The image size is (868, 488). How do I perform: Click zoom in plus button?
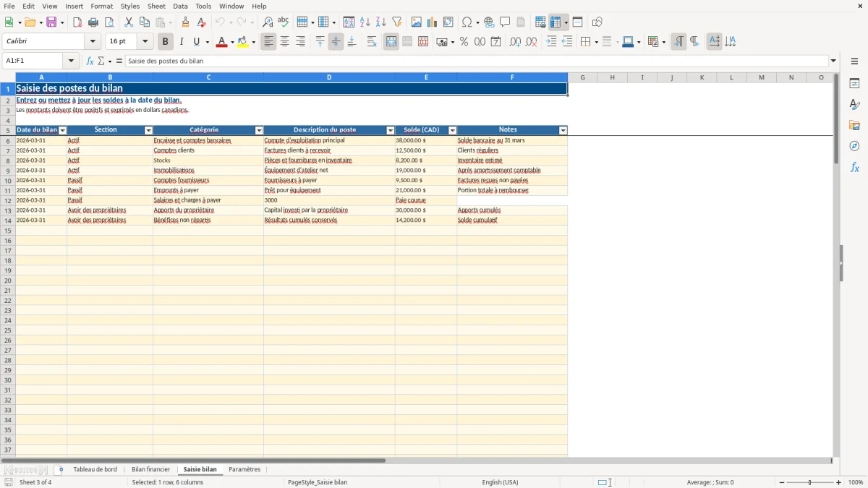pyautogui.click(x=839, y=482)
